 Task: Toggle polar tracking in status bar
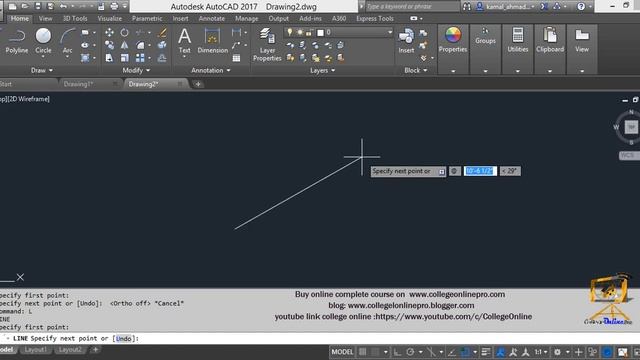[x=410, y=352]
